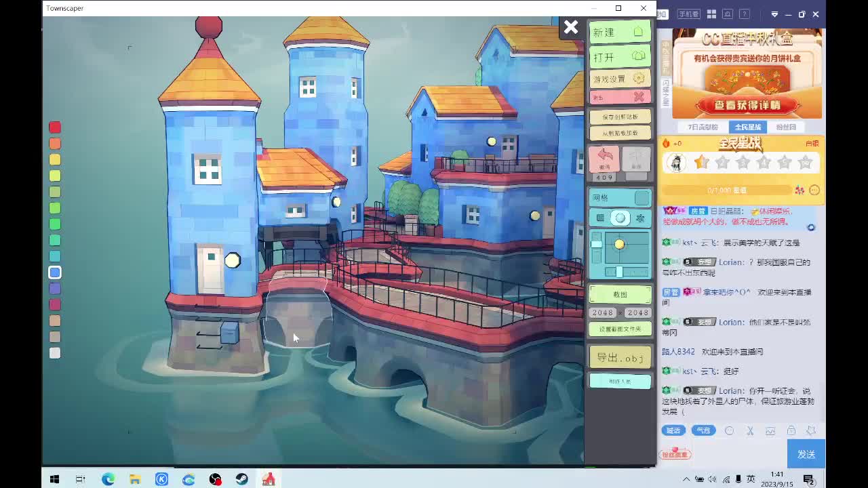Image resolution: width=868 pixels, height=488 pixels.
Task: Switch to 全民星战 tab
Action: pos(747,127)
